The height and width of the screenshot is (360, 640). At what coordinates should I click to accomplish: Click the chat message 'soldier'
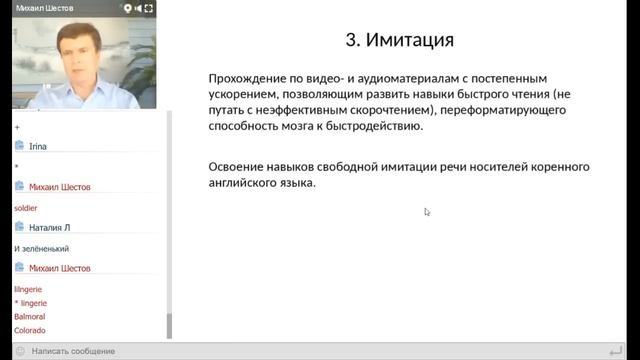pos(26,208)
